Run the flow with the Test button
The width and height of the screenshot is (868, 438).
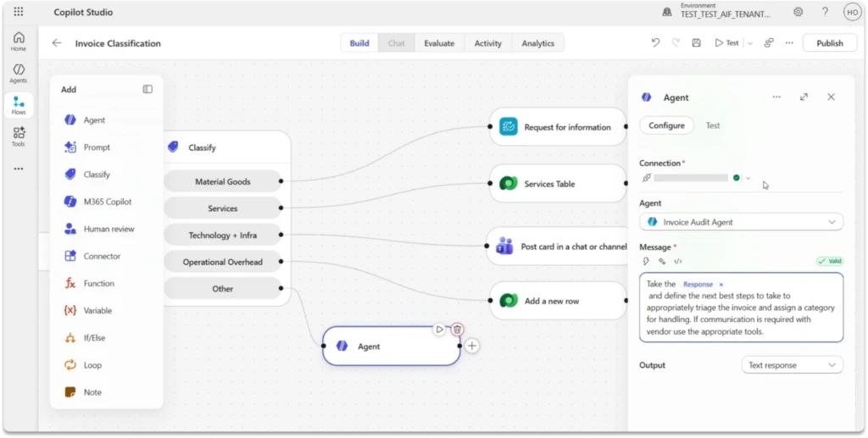(726, 42)
